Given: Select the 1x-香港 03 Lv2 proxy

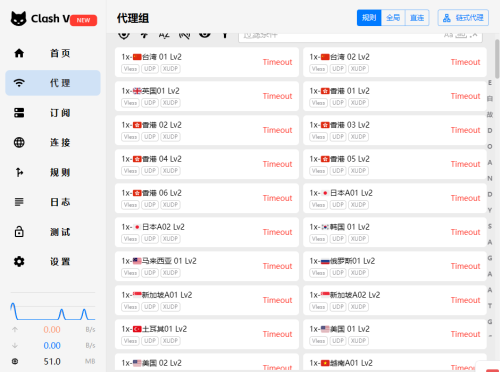Looking at the screenshot, I should pyautogui.click(x=395, y=130).
